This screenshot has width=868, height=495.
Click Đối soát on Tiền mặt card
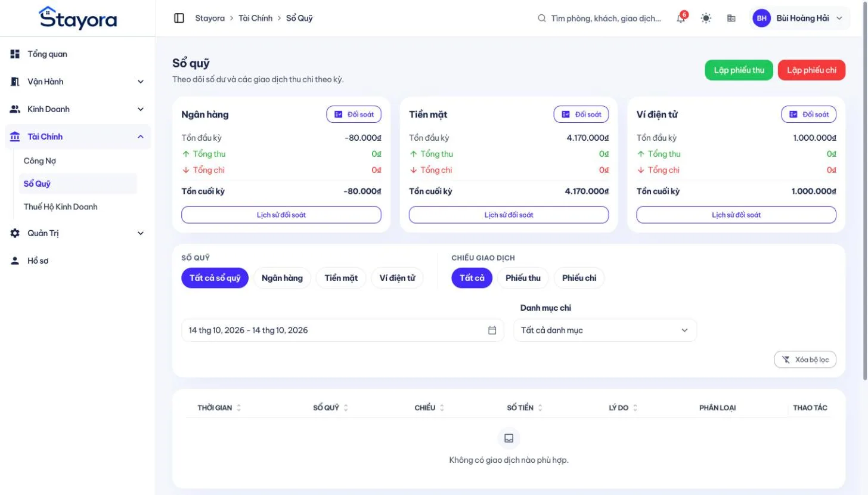coord(581,115)
